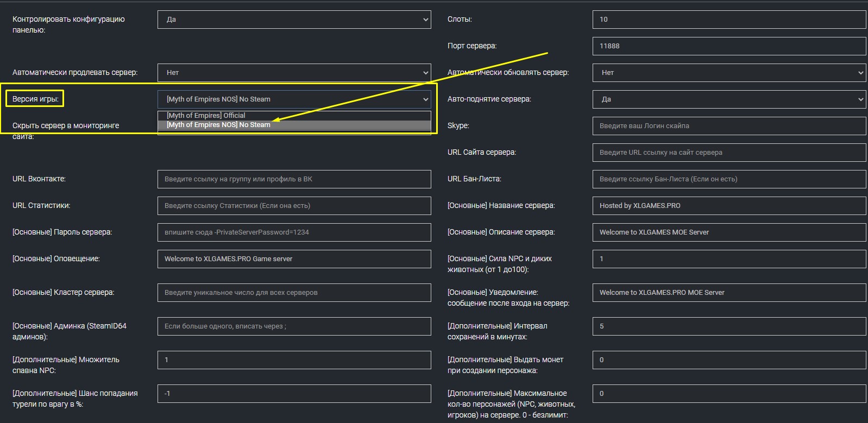868x423 pixels.
Task: Click the Skype login input field
Action: (728, 126)
